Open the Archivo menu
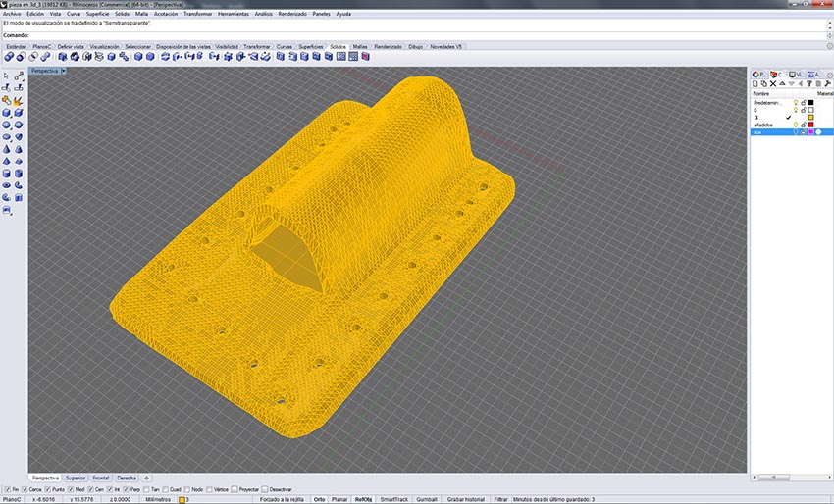This screenshot has height=504, width=834. [x=12, y=14]
